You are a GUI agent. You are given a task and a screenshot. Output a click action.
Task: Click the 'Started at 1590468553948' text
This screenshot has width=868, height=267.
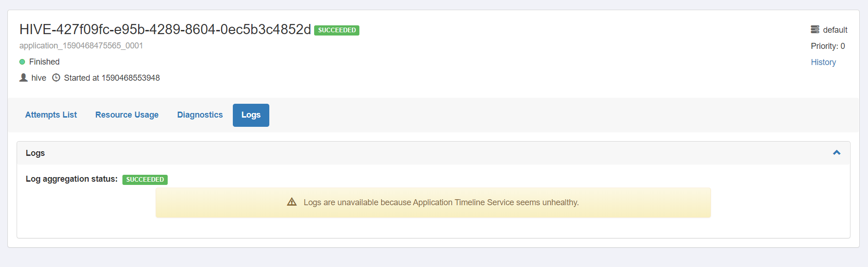(x=112, y=78)
